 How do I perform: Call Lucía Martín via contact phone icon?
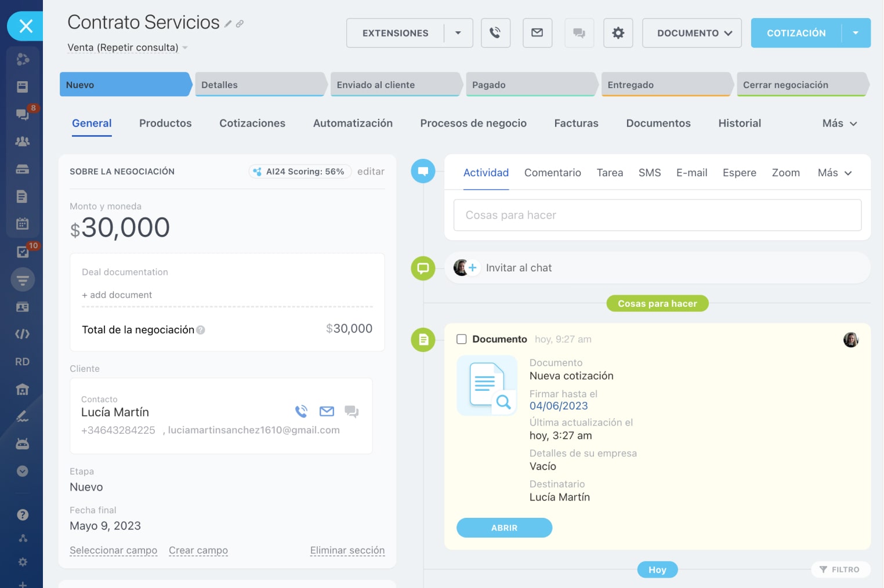[301, 412]
